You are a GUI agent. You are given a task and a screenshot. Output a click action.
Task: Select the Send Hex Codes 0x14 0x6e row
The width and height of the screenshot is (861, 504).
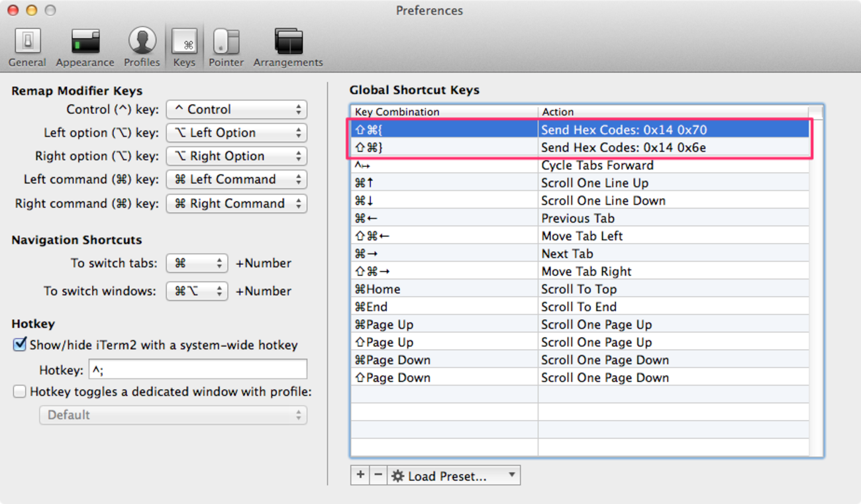click(580, 148)
